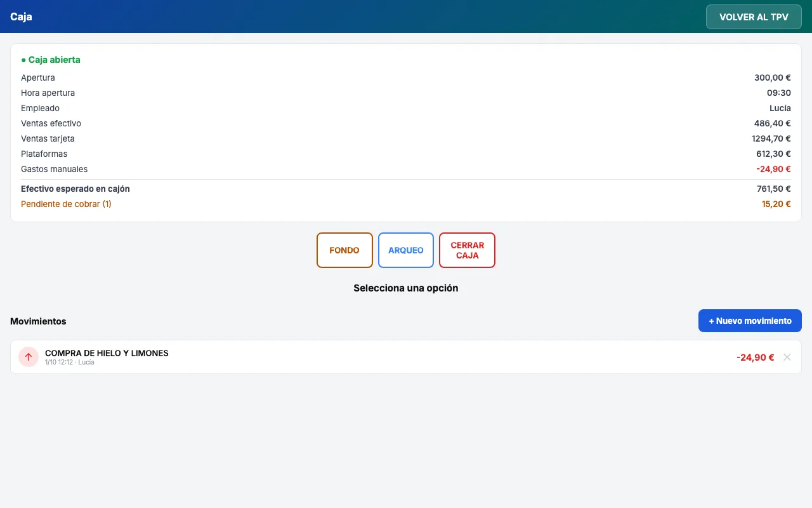The image size is (812, 508).
Task: Click Plataformas value 612,30 €
Action: tap(773, 154)
